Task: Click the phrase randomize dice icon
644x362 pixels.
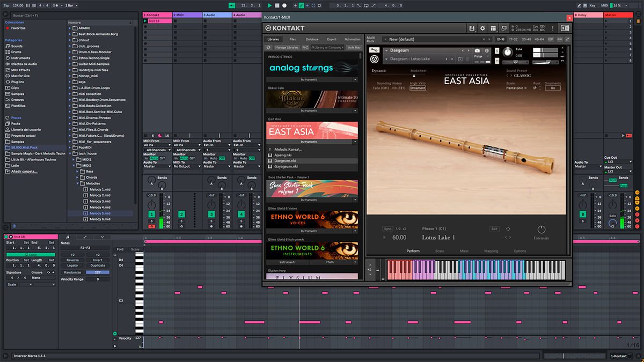Action: [x=508, y=229]
